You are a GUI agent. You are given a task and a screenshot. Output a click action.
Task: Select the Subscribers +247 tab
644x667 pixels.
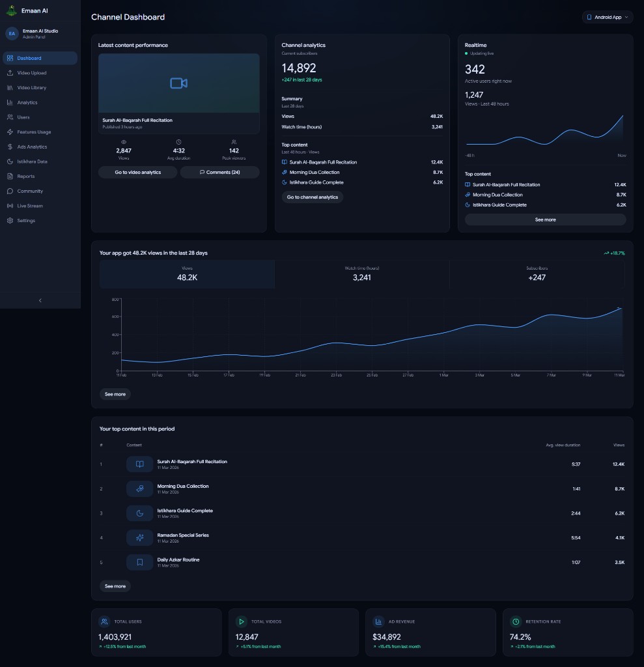point(537,274)
